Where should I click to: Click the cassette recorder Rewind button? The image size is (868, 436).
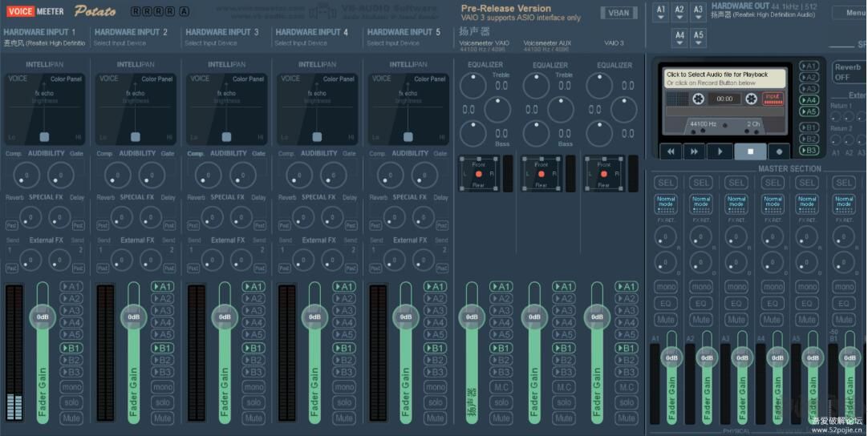(x=669, y=151)
